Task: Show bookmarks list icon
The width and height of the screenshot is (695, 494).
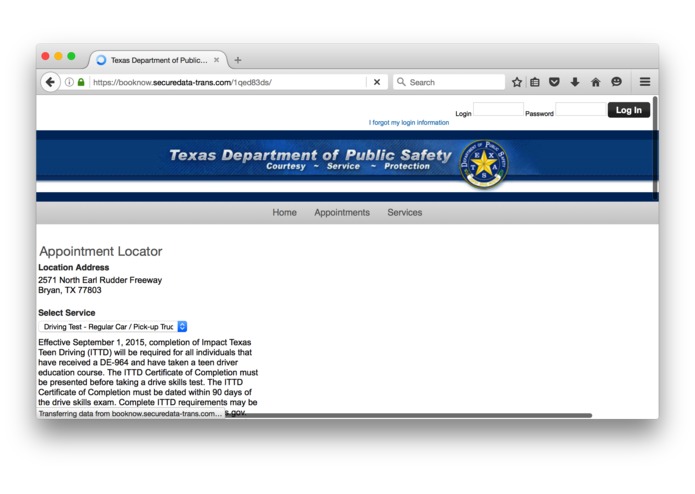Action: point(535,82)
